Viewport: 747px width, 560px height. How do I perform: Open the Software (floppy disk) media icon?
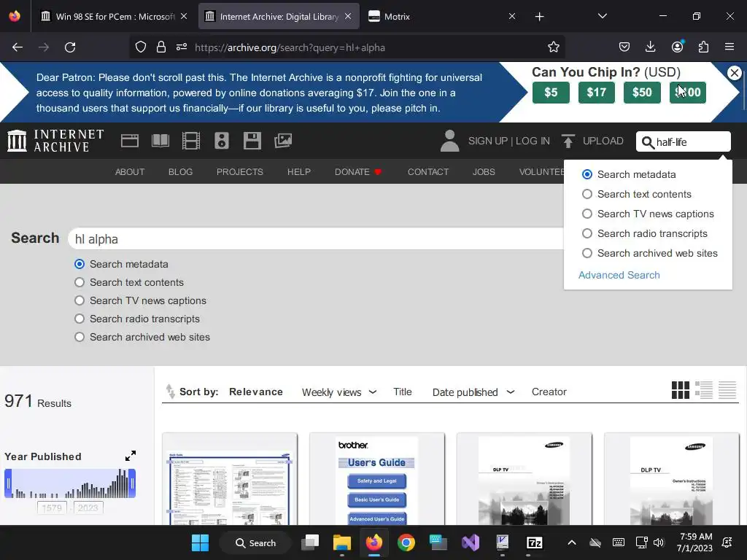(252, 141)
